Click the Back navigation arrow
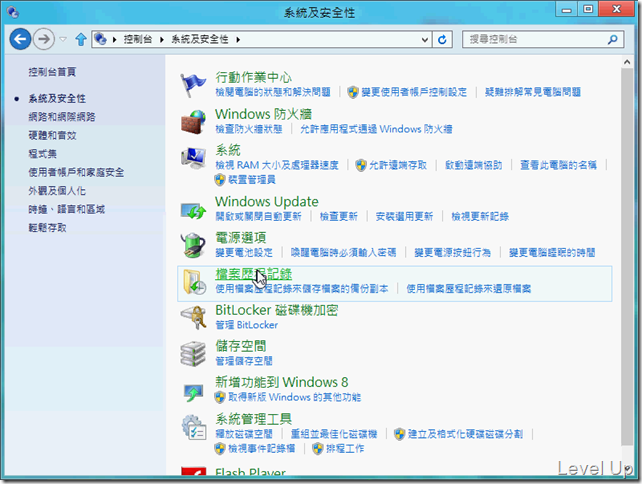642x484 pixels. tap(20, 39)
